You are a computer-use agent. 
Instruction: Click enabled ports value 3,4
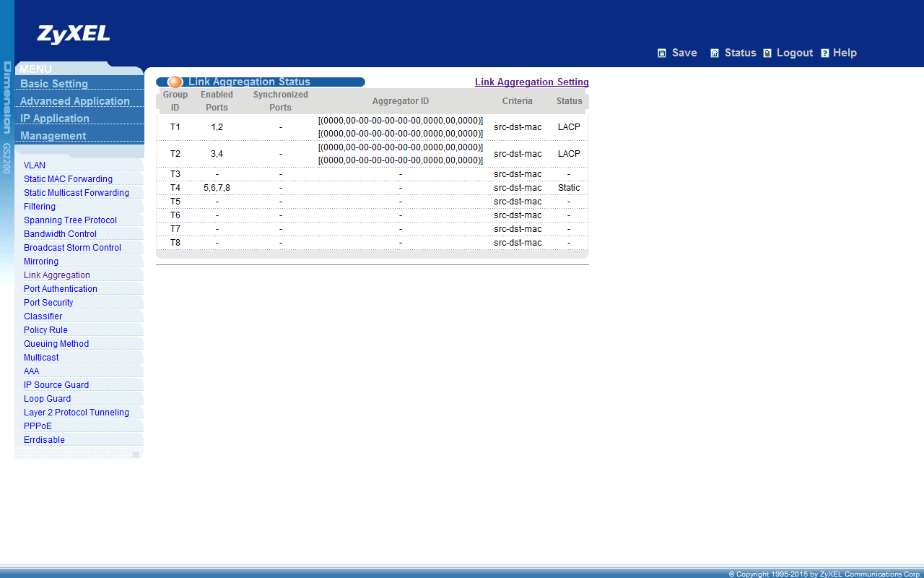tap(217, 154)
